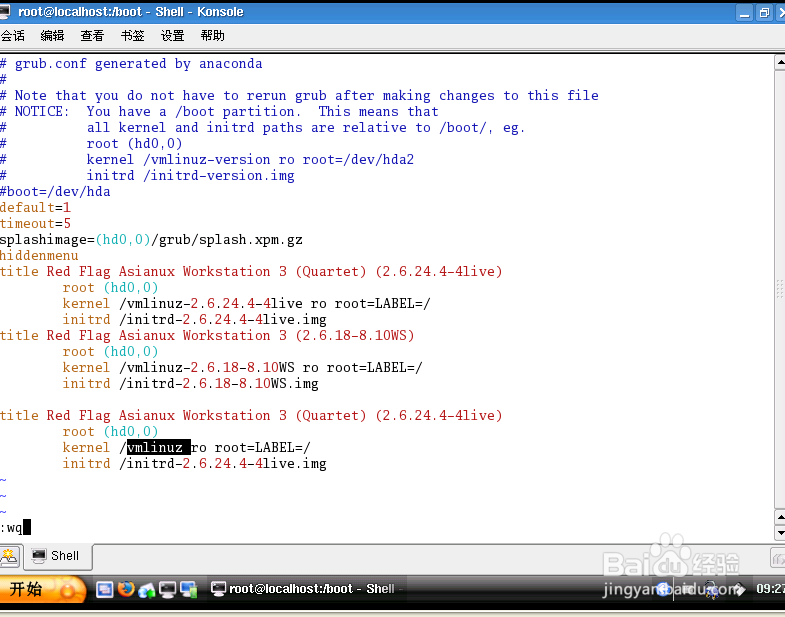Image resolution: width=785 pixels, height=617 pixels.
Task: Open the network computers icon in taskbar
Action: (x=189, y=589)
